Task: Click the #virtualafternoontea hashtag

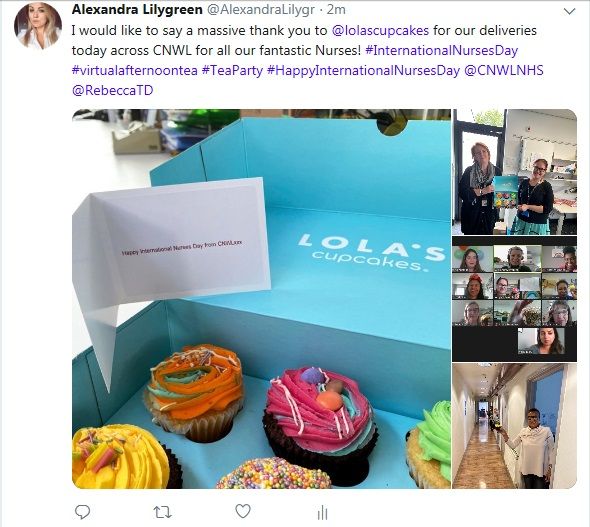Action: (134, 70)
